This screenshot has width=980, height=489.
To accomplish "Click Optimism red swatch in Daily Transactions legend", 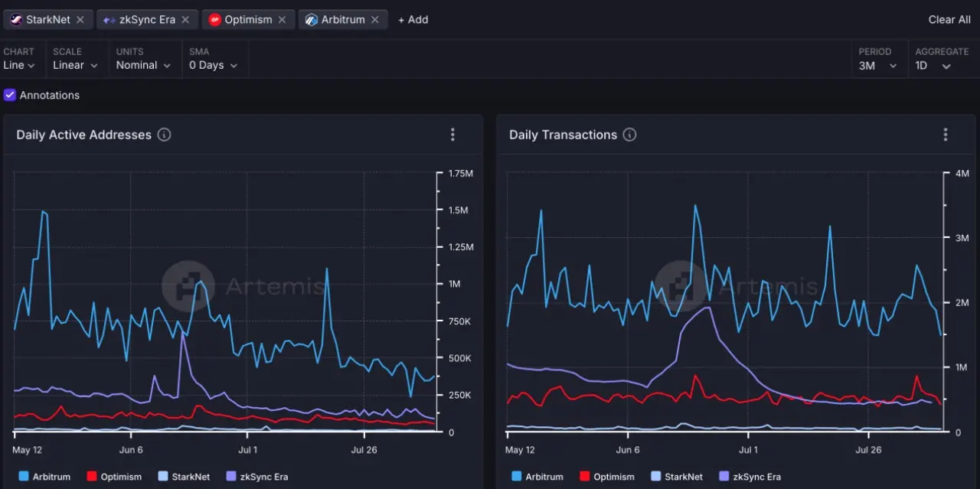I will [585, 477].
